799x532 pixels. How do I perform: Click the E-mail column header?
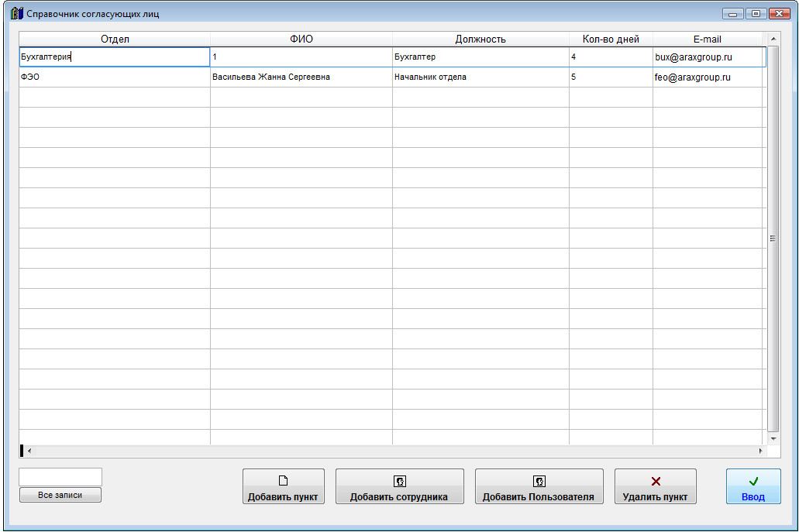pyautogui.click(x=708, y=39)
